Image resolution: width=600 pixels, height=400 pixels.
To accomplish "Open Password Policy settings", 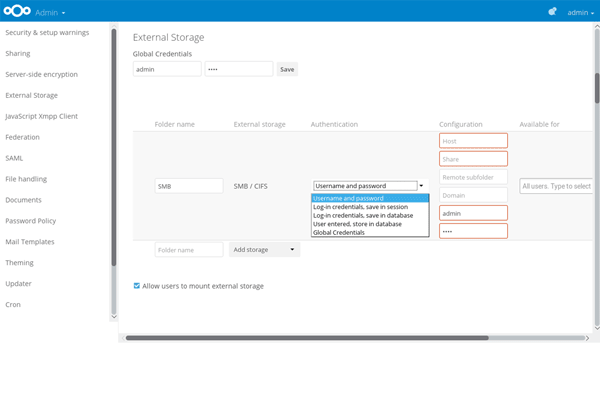I will pos(31,221).
